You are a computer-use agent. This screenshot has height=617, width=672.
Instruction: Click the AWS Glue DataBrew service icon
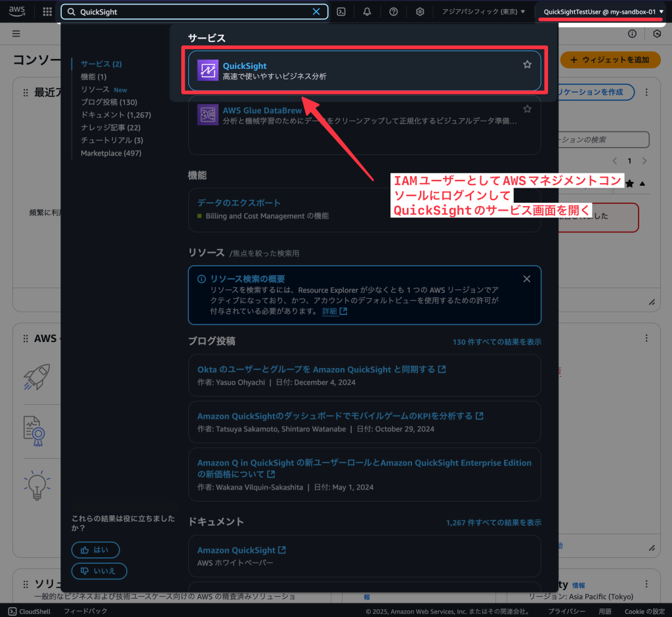tap(207, 115)
